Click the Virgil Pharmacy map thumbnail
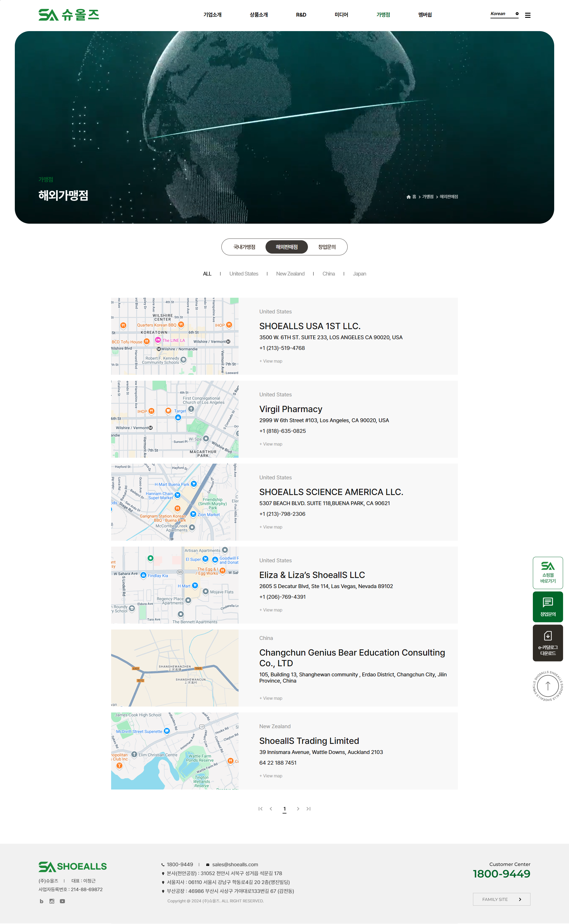The width and height of the screenshot is (569, 924). point(175,419)
